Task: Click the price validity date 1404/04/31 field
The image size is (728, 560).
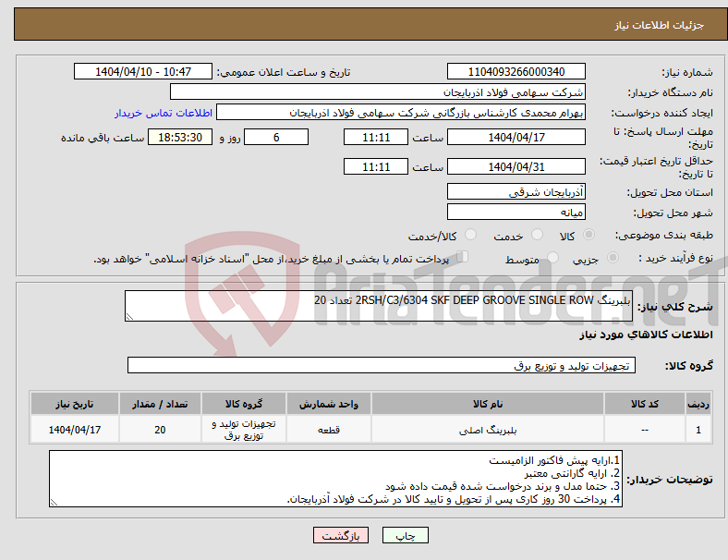Action: click(516, 166)
